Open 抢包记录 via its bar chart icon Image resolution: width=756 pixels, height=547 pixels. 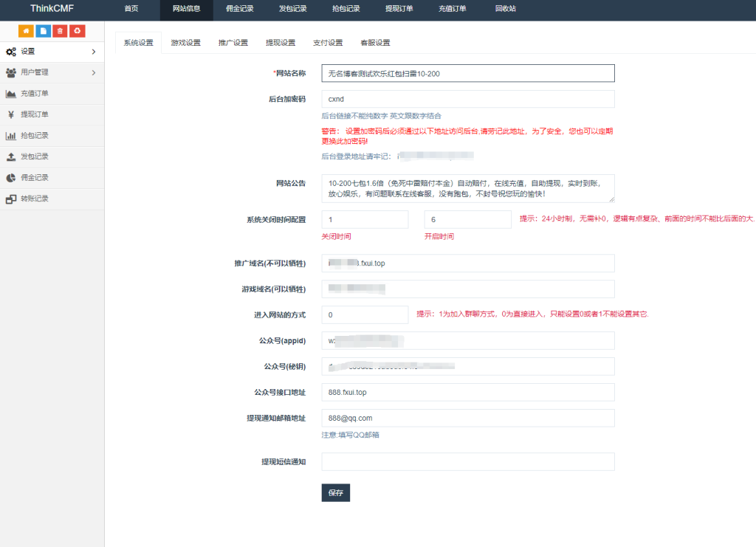[x=10, y=135]
